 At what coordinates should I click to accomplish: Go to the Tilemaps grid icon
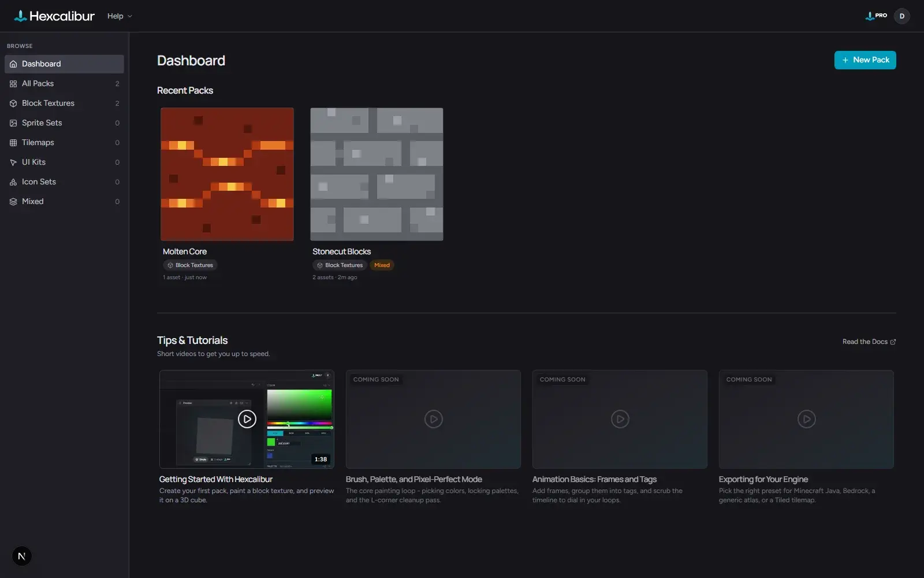(13, 143)
